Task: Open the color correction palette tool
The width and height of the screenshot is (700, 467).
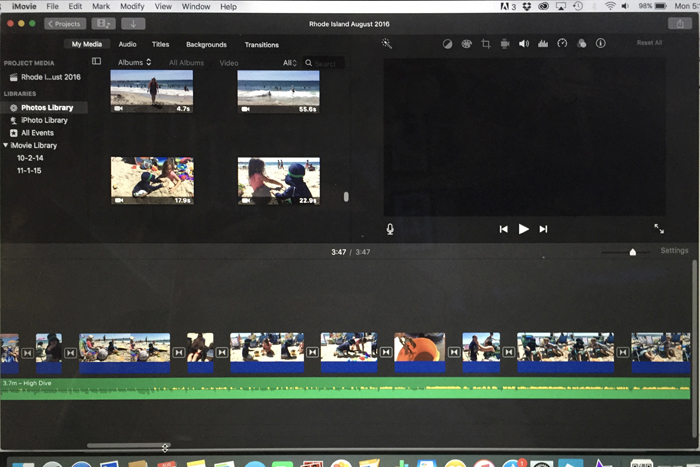Action: (466, 44)
